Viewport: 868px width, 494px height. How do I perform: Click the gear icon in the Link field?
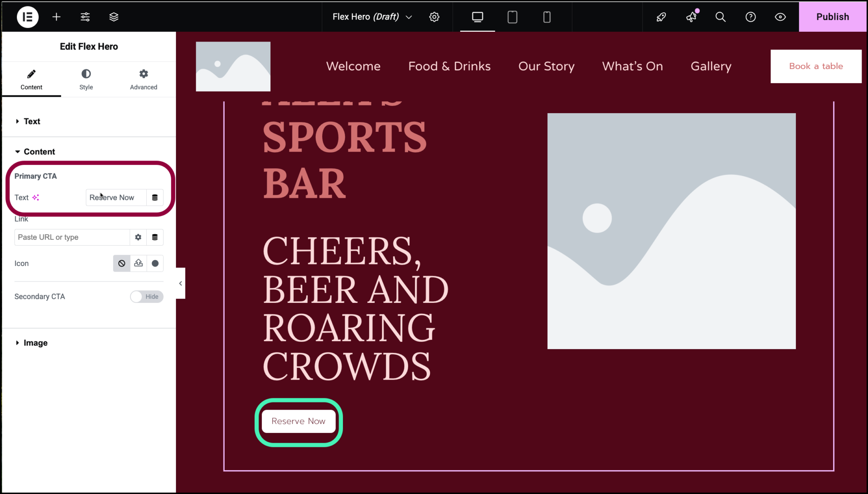[x=138, y=237]
